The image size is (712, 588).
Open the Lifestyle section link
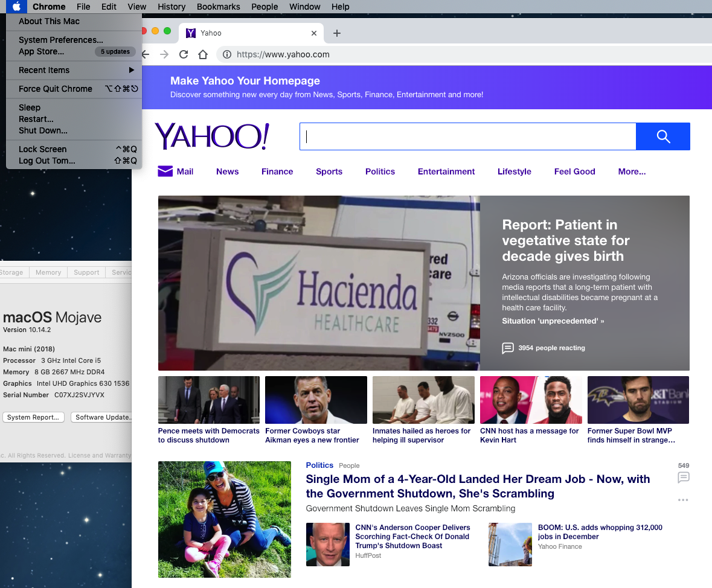coord(514,171)
